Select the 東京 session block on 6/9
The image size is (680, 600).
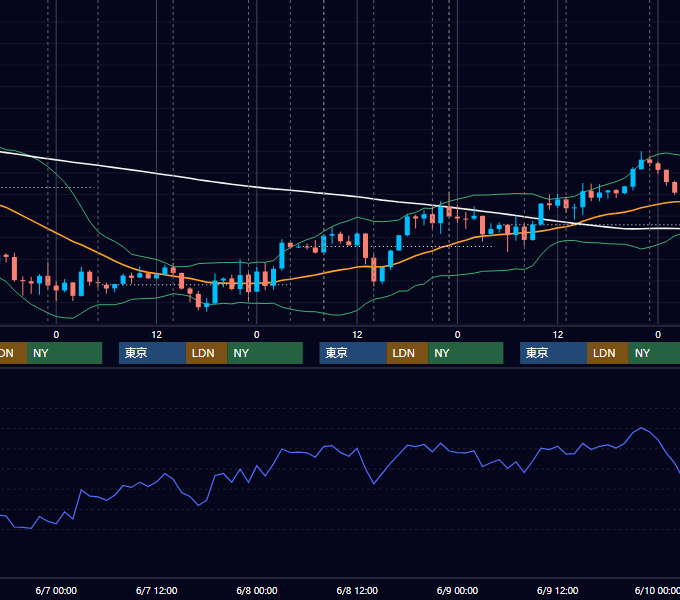554,353
